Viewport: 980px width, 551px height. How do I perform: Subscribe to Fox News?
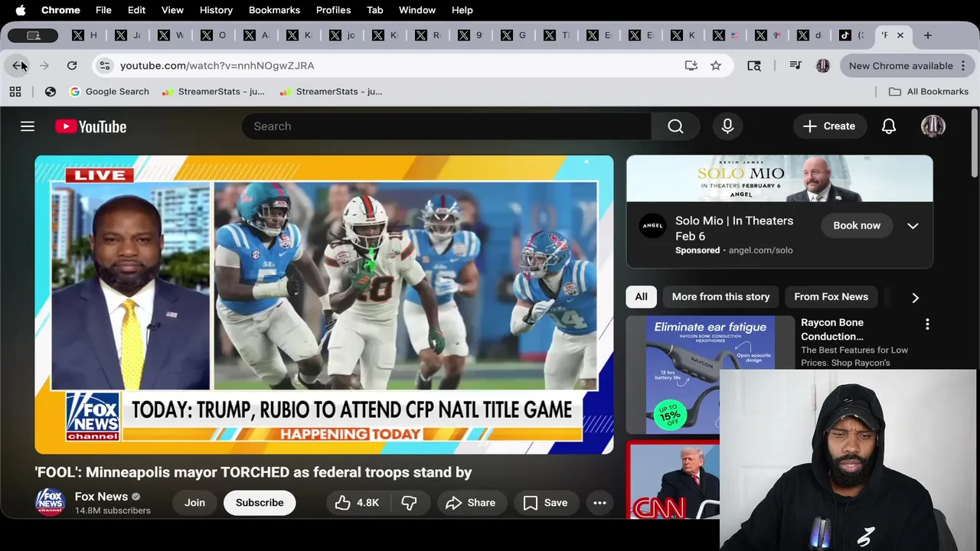tap(260, 503)
